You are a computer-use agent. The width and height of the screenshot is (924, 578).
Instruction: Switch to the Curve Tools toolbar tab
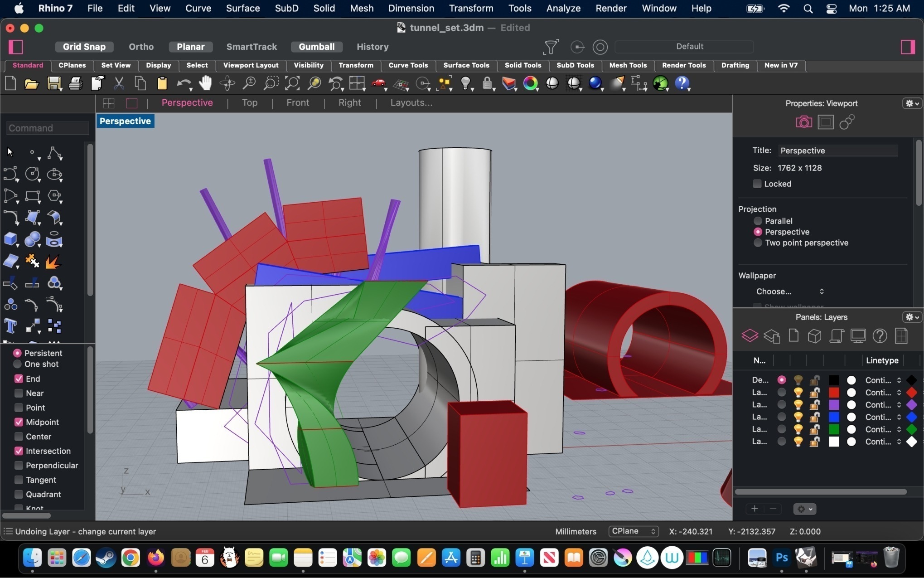[x=408, y=65]
